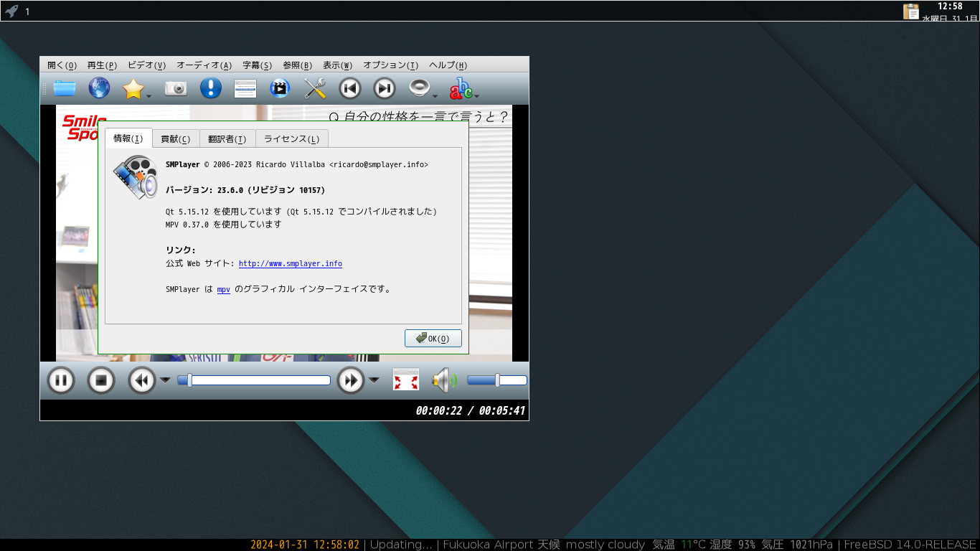Click the volume slider
Screen dimensions: 980x551
(x=497, y=380)
